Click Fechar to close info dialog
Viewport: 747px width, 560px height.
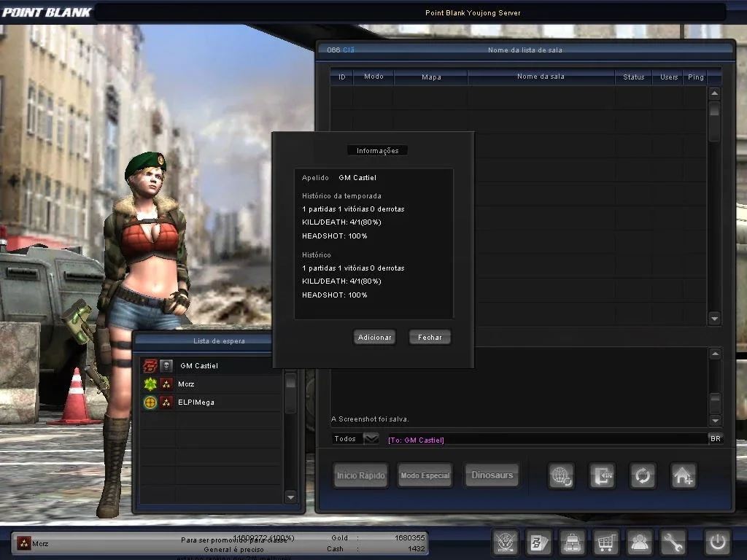coord(430,337)
